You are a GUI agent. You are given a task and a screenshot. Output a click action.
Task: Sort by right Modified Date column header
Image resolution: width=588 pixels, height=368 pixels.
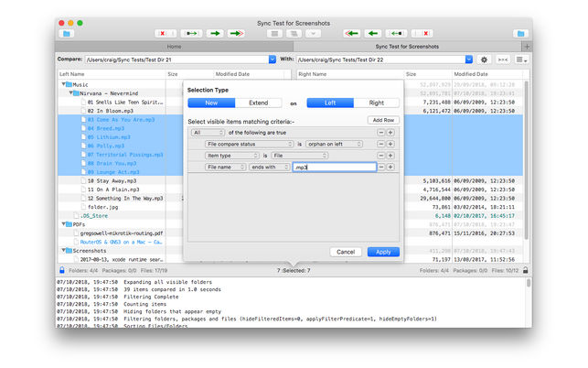(486, 74)
